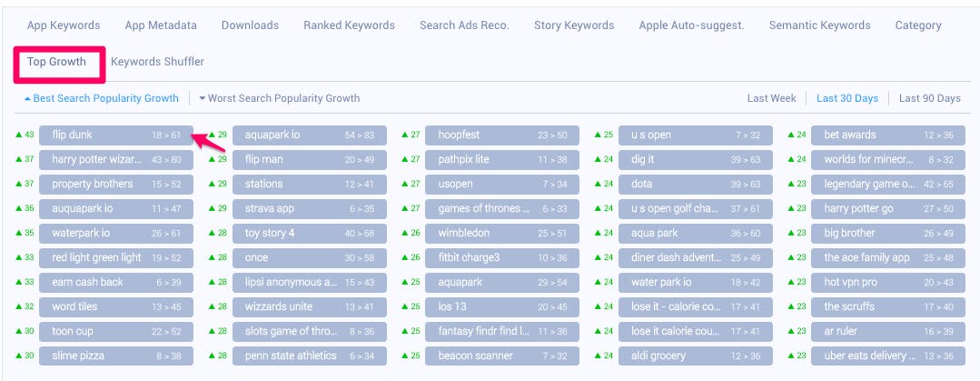This screenshot has width=980, height=381.
Task: Open the Ranked Keywords tab
Action: tap(349, 25)
